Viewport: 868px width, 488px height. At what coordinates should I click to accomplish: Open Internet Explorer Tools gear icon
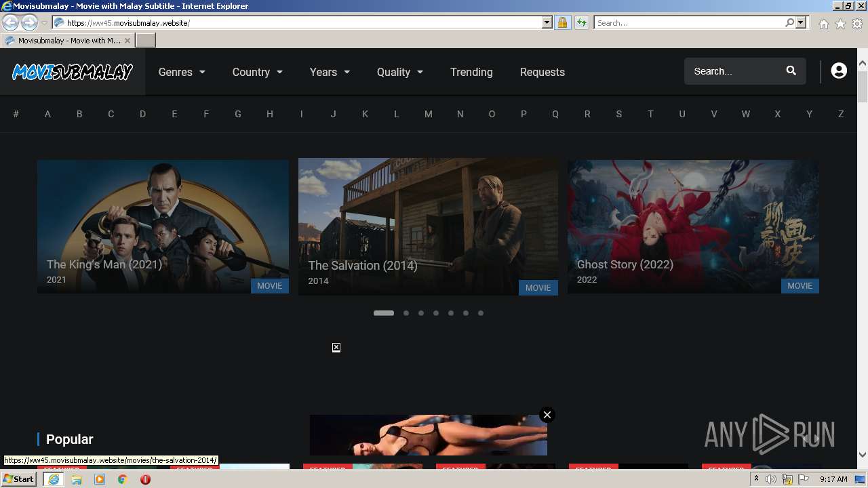click(x=857, y=24)
